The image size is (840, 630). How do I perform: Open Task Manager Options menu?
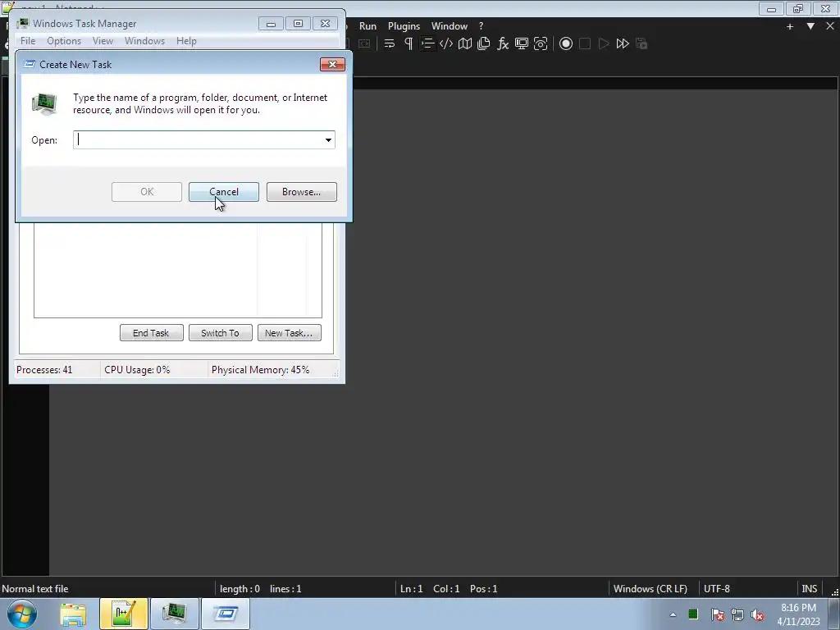pyautogui.click(x=64, y=41)
